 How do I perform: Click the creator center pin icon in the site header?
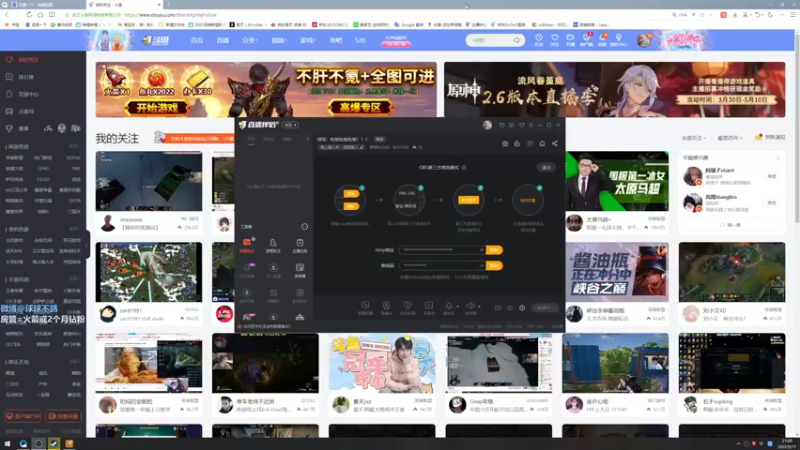[x=618, y=38]
